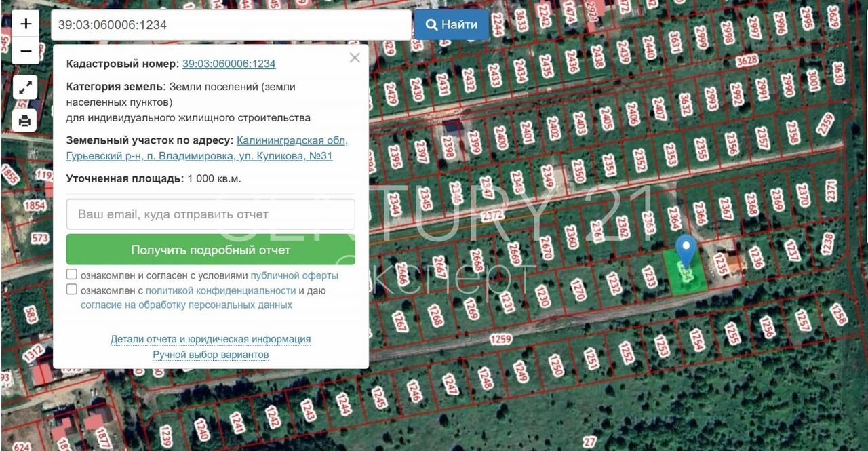Open cadastral number 39:03:060006:1234 link

coord(229,64)
